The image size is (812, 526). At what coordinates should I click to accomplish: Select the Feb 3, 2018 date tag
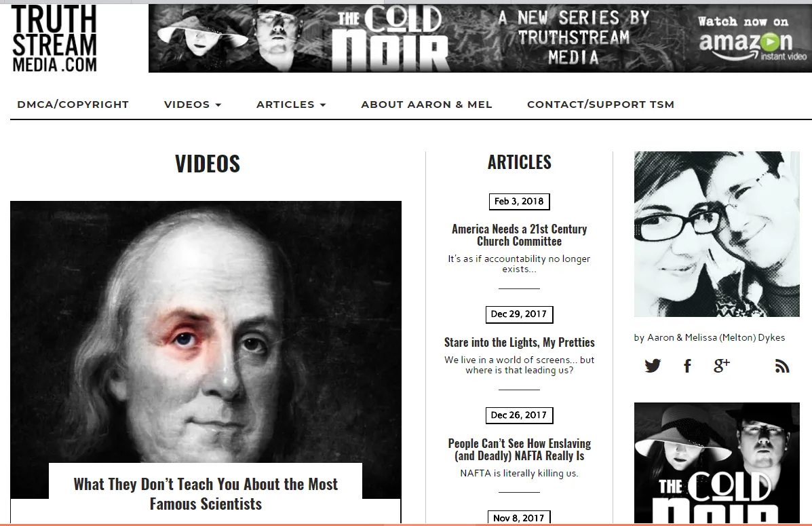pyautogui.click(x=519, y=202)
